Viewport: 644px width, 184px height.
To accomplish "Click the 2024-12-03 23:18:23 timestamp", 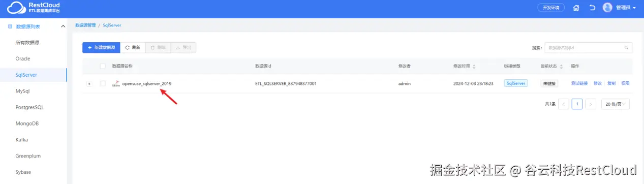I will pos(473,83).
